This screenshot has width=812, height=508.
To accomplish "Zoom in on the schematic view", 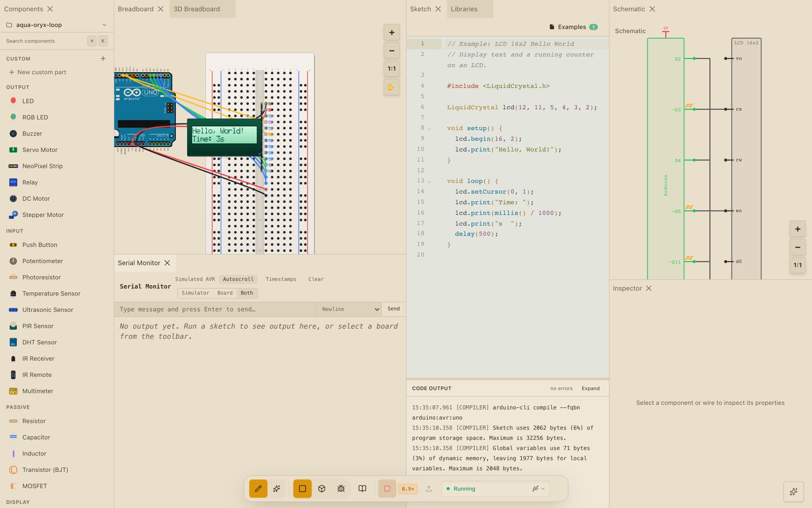I will 798,229.
